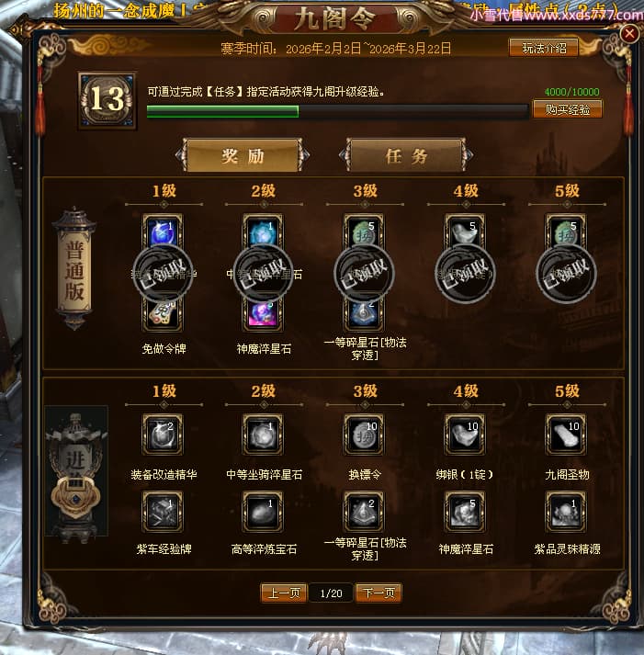
Task: Click the 进阶版 lantern banner
Action: point(76,472)
